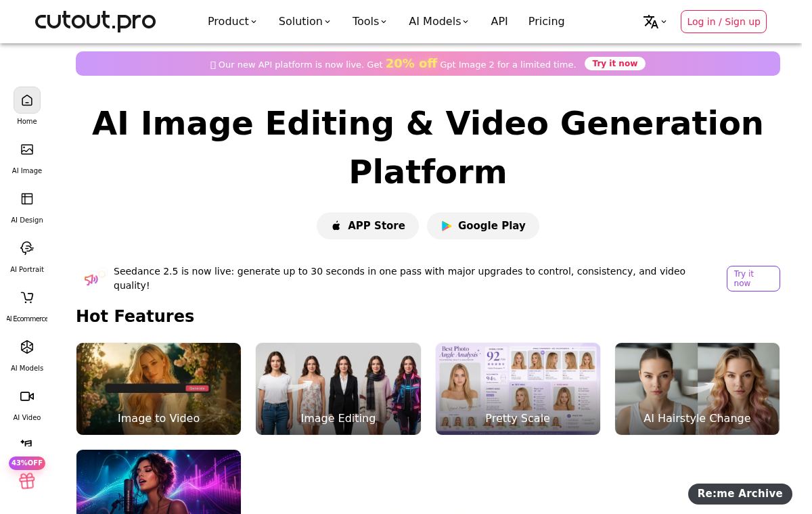Click the megaphone announcement icon

click(92, 279)
